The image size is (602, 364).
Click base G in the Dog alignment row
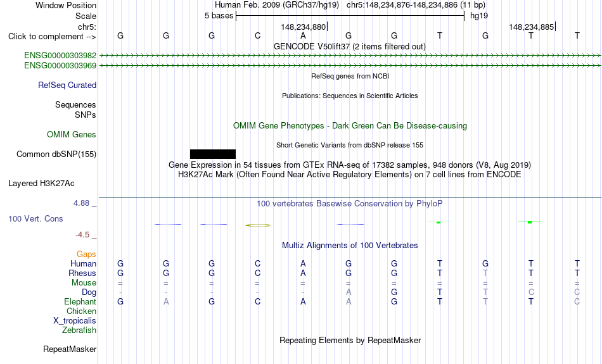394,292
